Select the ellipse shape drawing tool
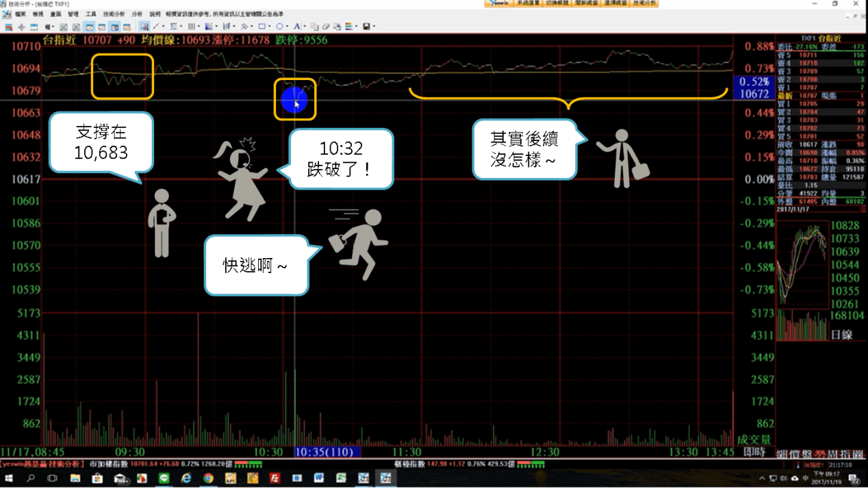Viewport: 868px width, 488px height. click(280, 27)
